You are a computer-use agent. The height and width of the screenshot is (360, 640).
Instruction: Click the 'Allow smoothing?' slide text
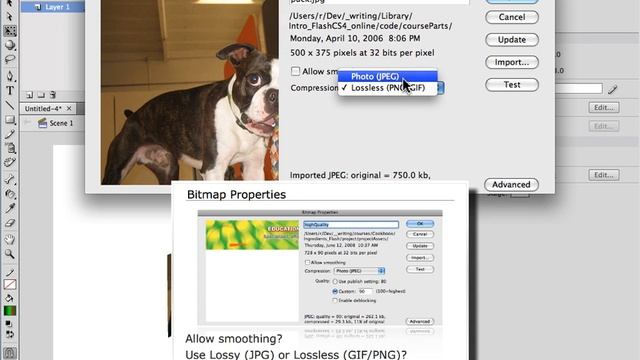click(234, 339)
